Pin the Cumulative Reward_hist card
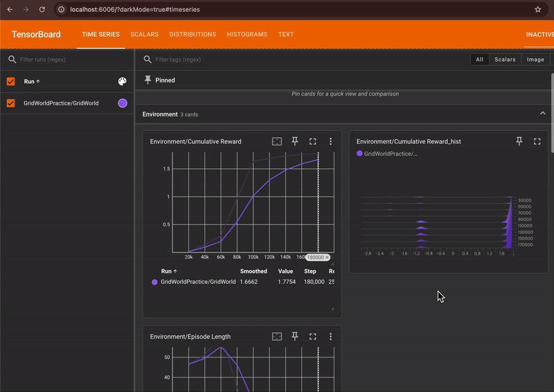The height and width of the screenshot is (392, 554). click(519, 141)
